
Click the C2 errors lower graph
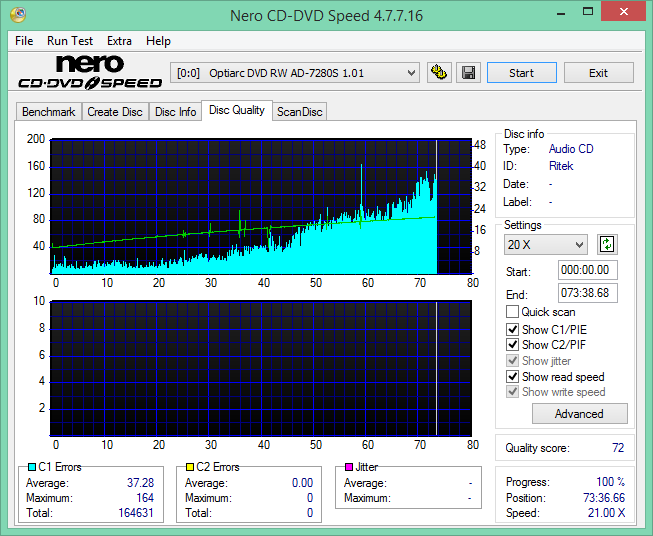(x=261, y=368)
